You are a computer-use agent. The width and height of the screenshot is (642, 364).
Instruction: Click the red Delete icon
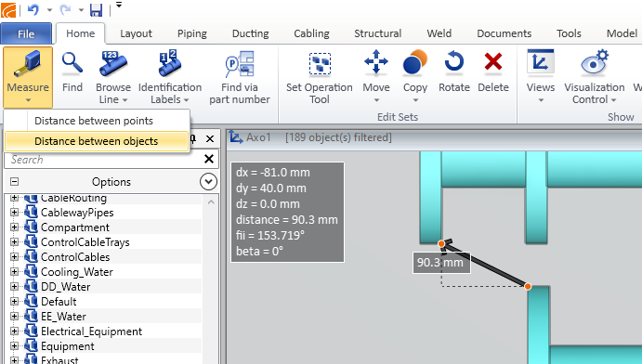pyautogui.click(x=493, y=62)
